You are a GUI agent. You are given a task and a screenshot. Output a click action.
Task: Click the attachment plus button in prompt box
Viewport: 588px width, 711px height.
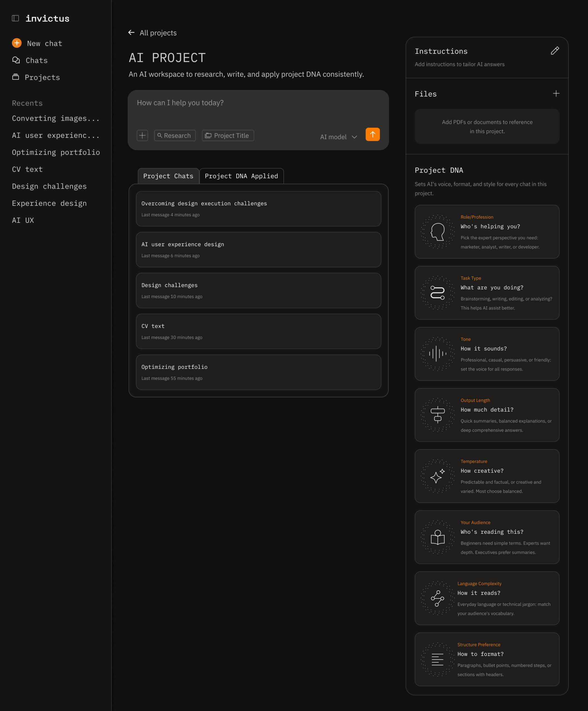(142, 136)
